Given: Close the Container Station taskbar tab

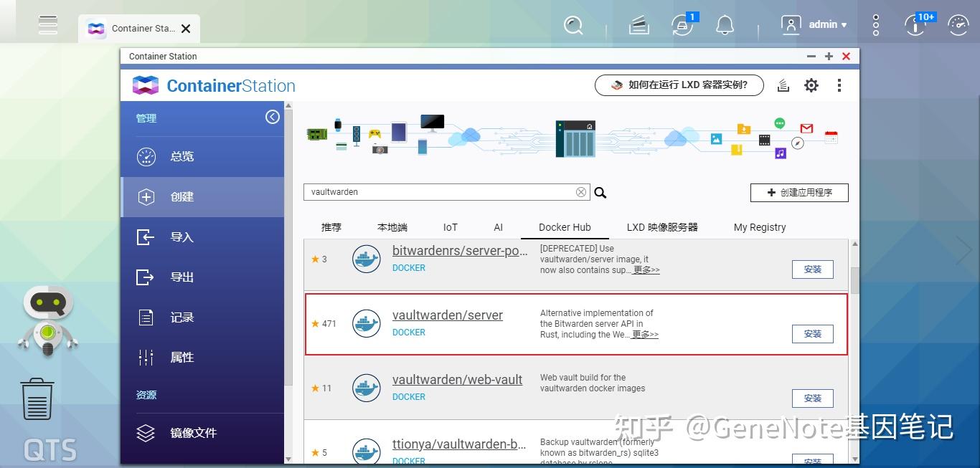Looking at the screenshot, I should pyautogui.click(x=186, y=29).
